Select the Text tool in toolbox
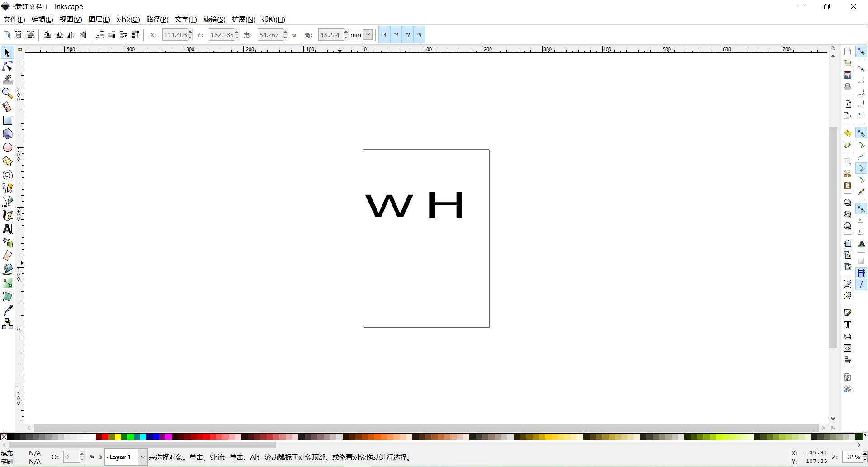The image size is (868, 467). click(x=7, y=229)
